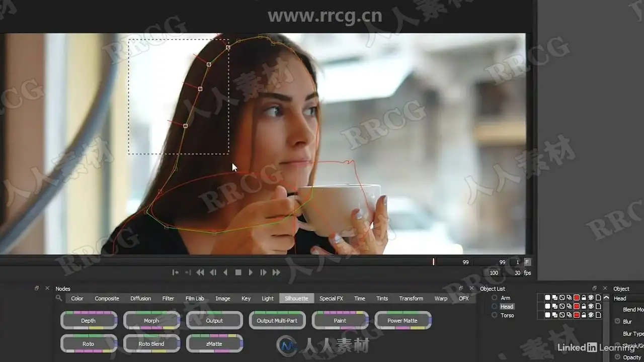Click the zMatte node button
The height and width of the screenshot is (362, 644).
[214, 344]
